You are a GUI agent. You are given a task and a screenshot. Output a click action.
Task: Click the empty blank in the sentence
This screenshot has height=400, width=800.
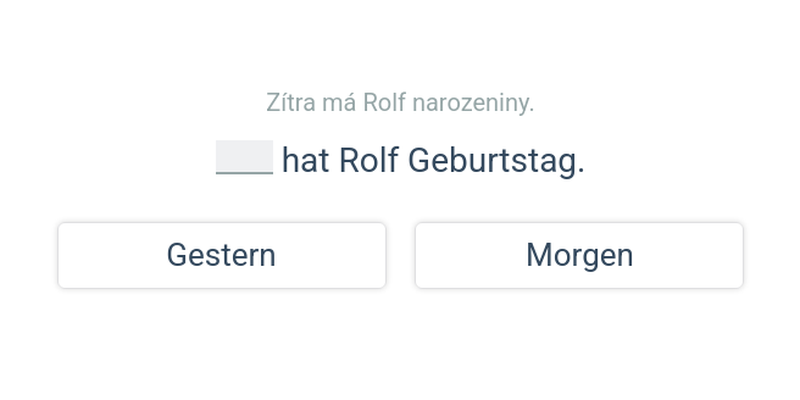244,158
